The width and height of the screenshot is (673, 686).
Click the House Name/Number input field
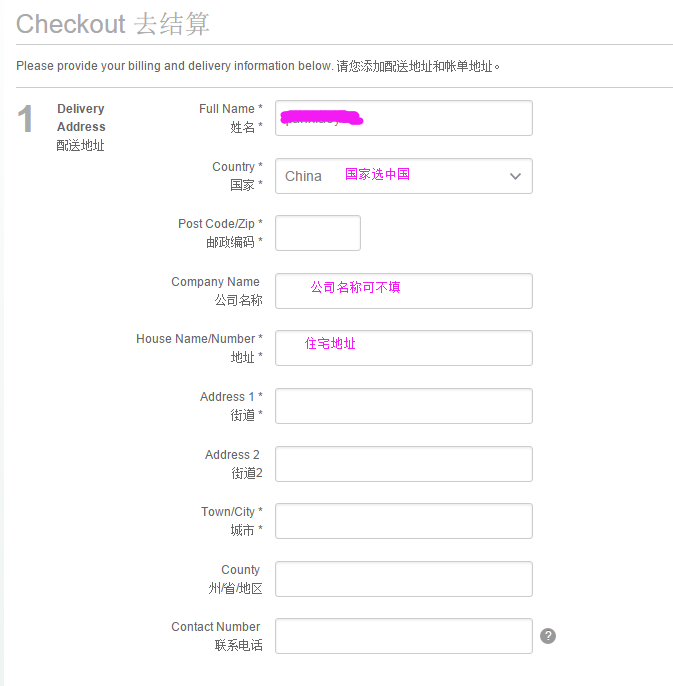pos(403,348)
